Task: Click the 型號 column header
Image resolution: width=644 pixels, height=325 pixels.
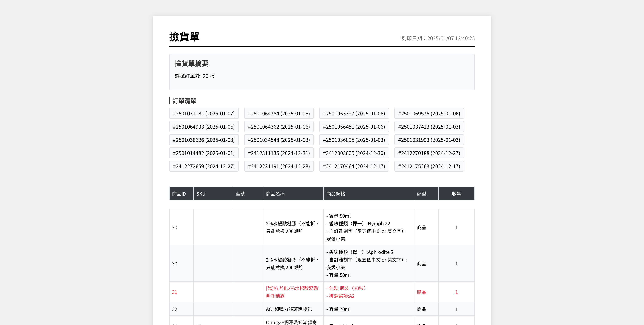Action: 248,194
